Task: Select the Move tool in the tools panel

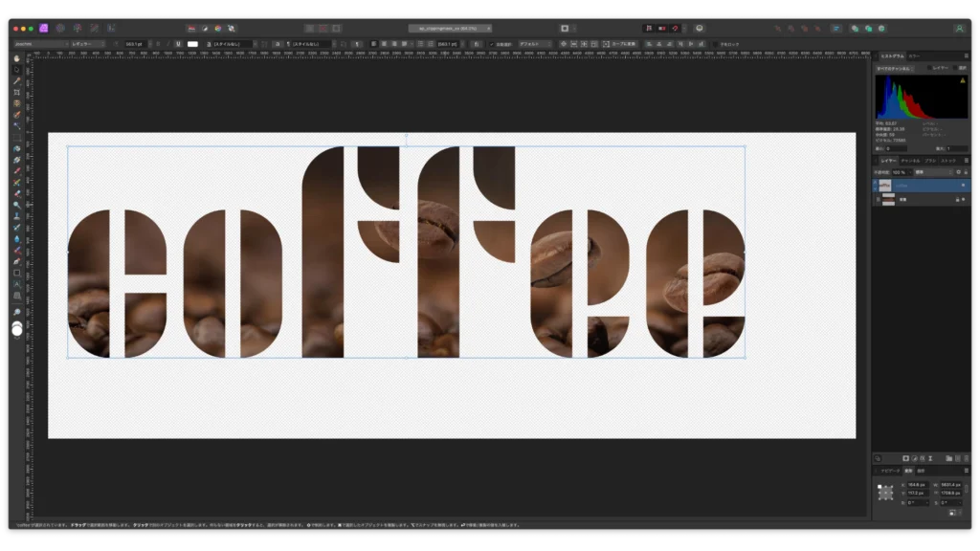Action: [17, 70]
